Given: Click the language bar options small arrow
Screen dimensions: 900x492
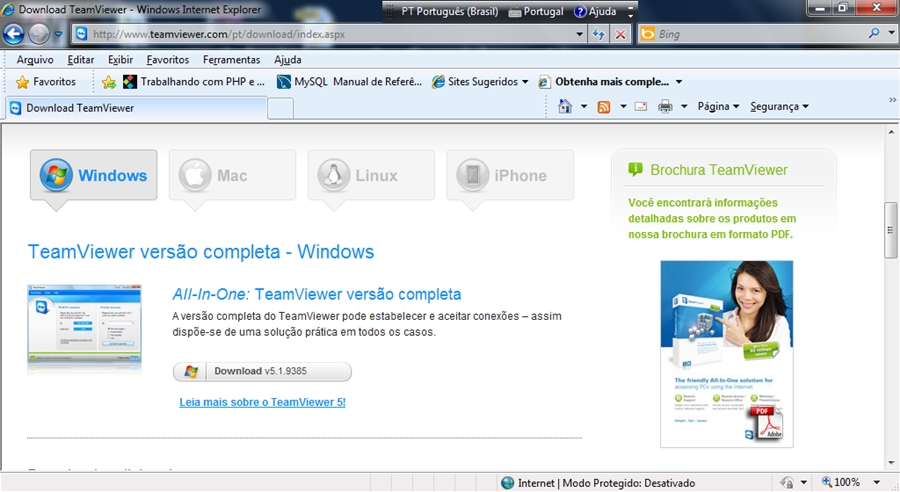Looking at the screenshot, I should [630, 16].
